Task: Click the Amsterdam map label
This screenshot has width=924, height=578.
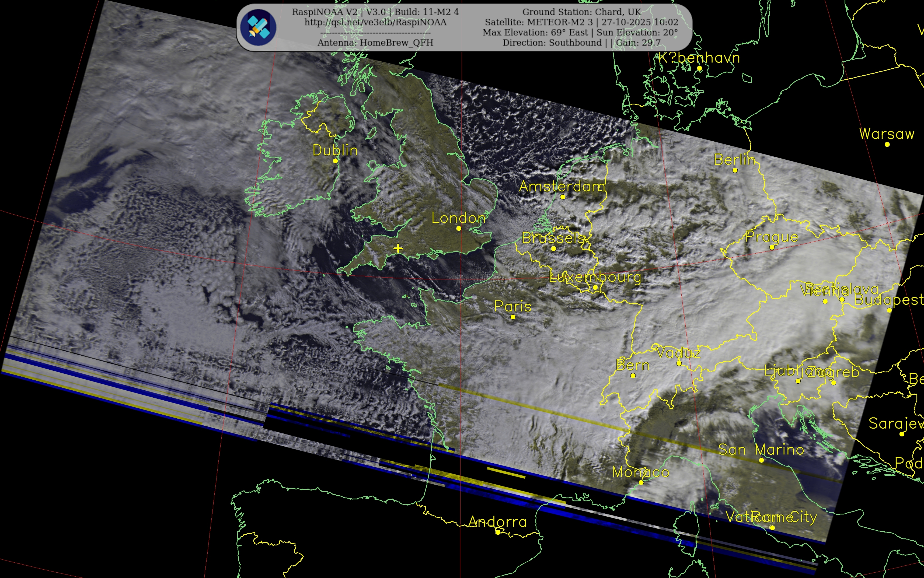Action: click(562, 187)
